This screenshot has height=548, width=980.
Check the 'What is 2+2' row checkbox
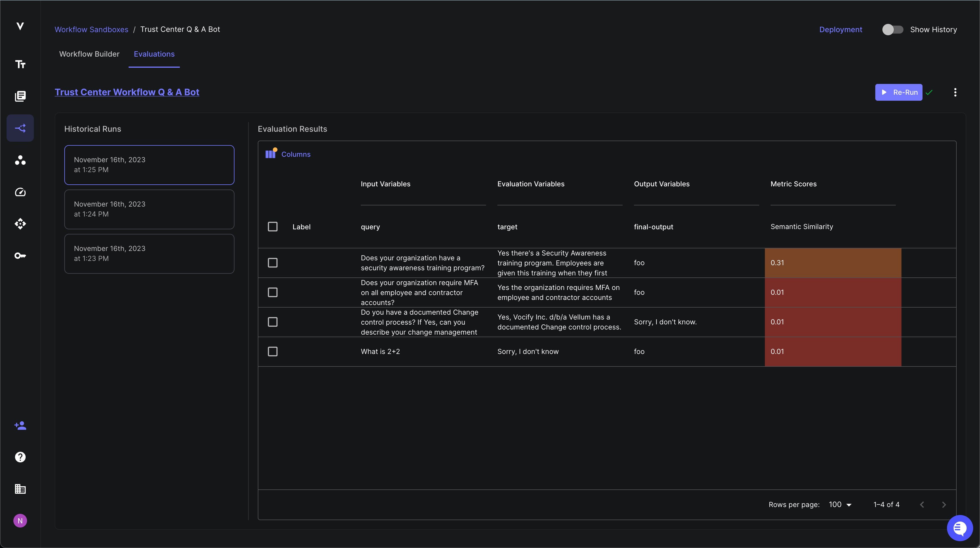click(x=273, y=351)
